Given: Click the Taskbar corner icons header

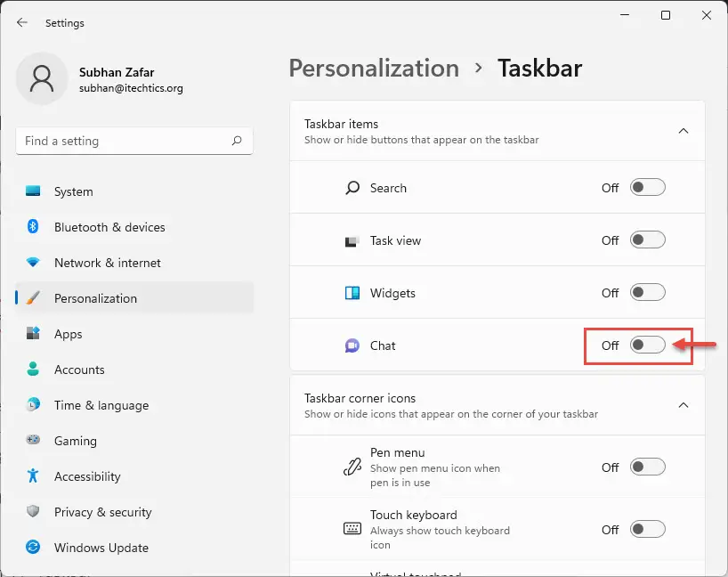Looking at the screenshot, I should tap(497, 405).
